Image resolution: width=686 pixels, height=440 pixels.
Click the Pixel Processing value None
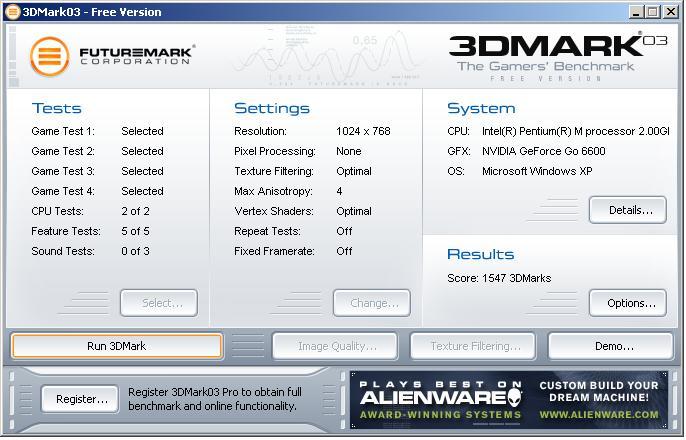349,152
